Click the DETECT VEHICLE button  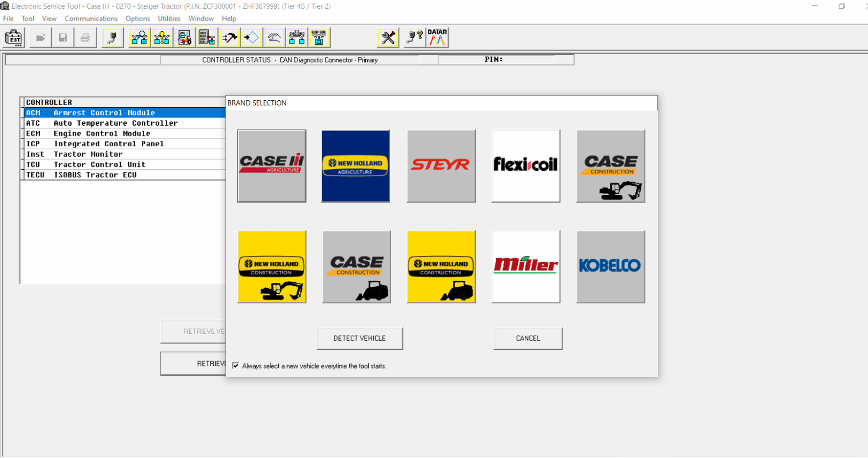click(x=359, y=339)
